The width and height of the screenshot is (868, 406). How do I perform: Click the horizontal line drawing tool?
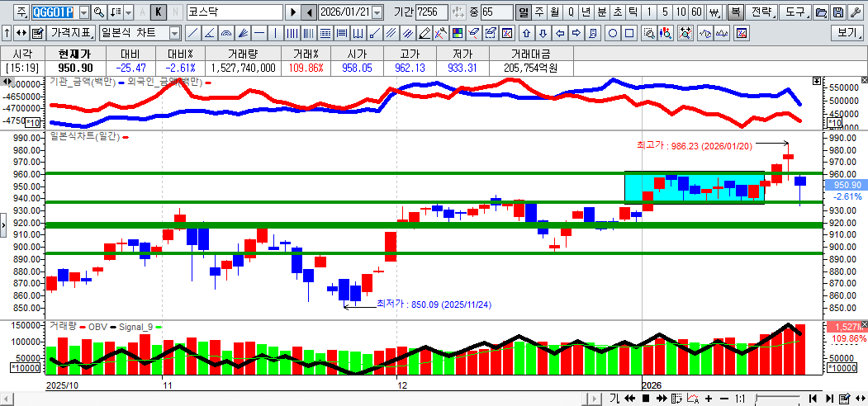[x=259, y=33]
